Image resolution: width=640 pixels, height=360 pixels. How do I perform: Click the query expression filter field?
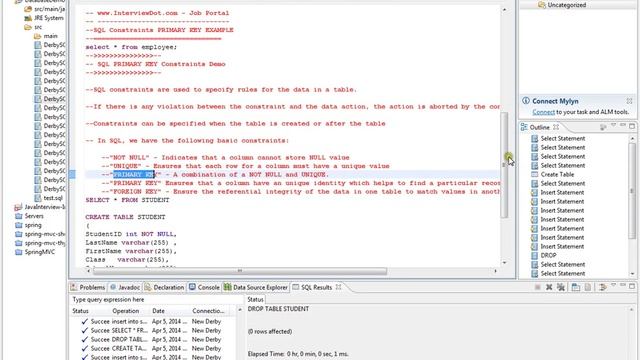[157, 300]
